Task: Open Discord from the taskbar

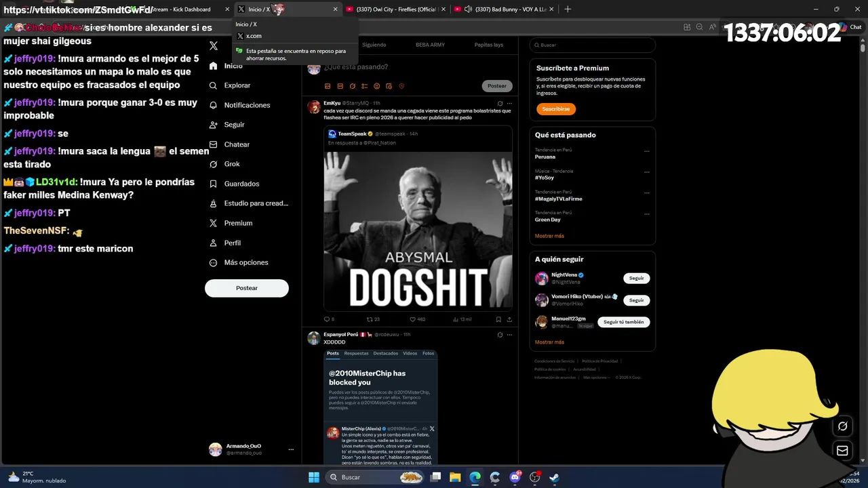Action: (515, 477)
